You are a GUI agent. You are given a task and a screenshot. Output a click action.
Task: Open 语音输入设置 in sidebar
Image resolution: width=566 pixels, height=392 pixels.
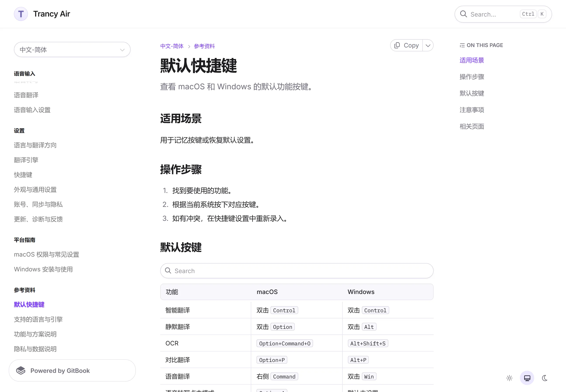click(32, 110)
